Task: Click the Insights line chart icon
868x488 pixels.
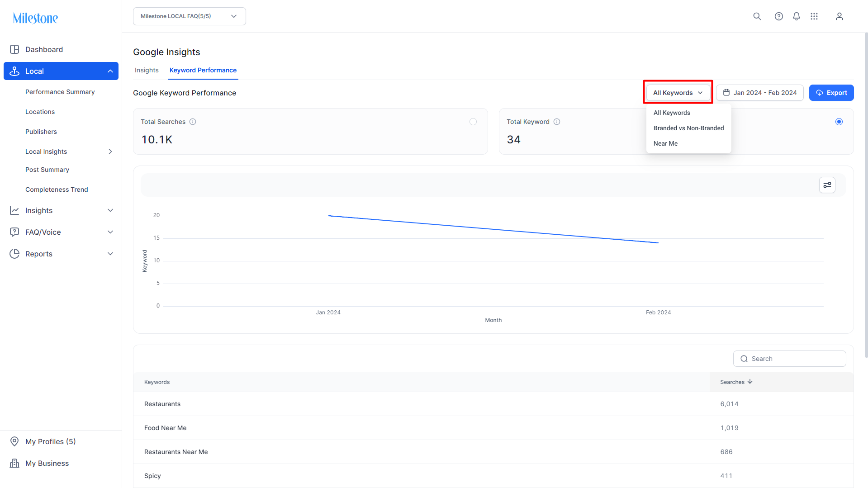Action: [14, 210]
